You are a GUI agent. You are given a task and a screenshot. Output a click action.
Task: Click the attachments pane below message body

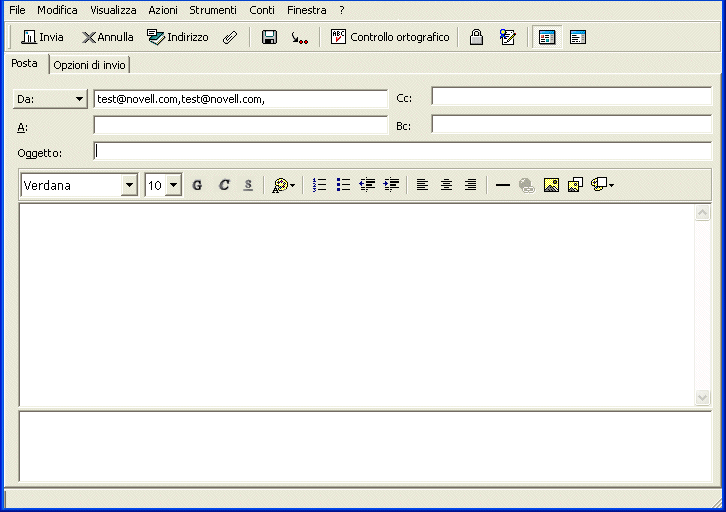(365, 446)
